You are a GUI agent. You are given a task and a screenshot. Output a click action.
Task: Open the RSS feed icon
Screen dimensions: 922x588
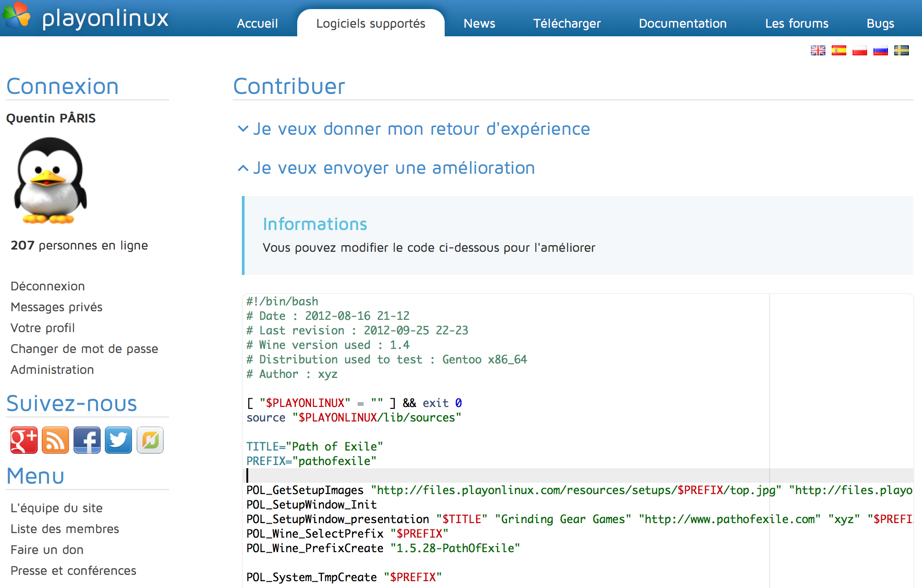pos(55,440)
